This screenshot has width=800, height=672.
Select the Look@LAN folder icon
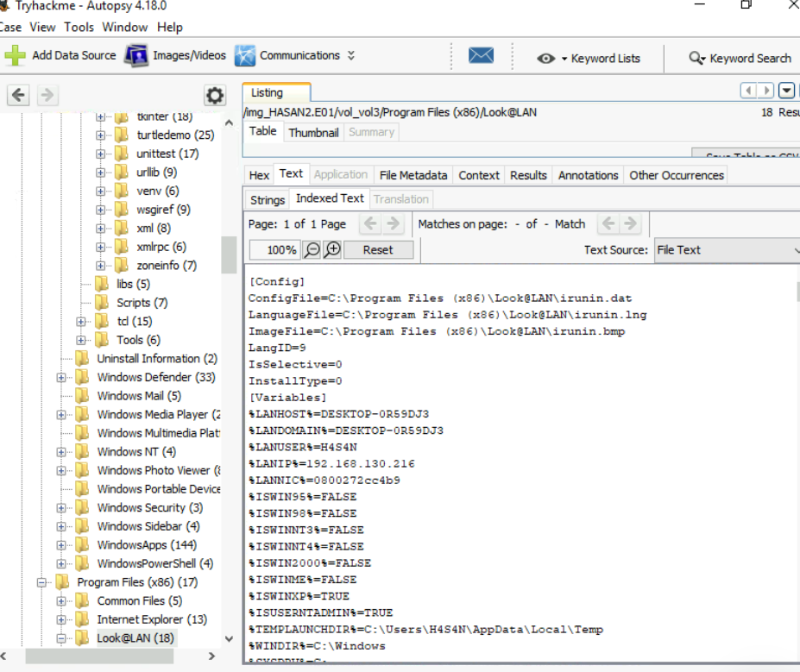tap(82, 637)
